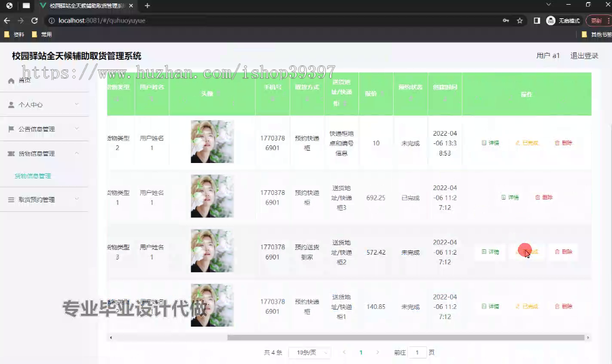This screenshot has height=364, width=612.
Task: Expand the 取货预约管理 sidebar menu
Action: point(44,200)
